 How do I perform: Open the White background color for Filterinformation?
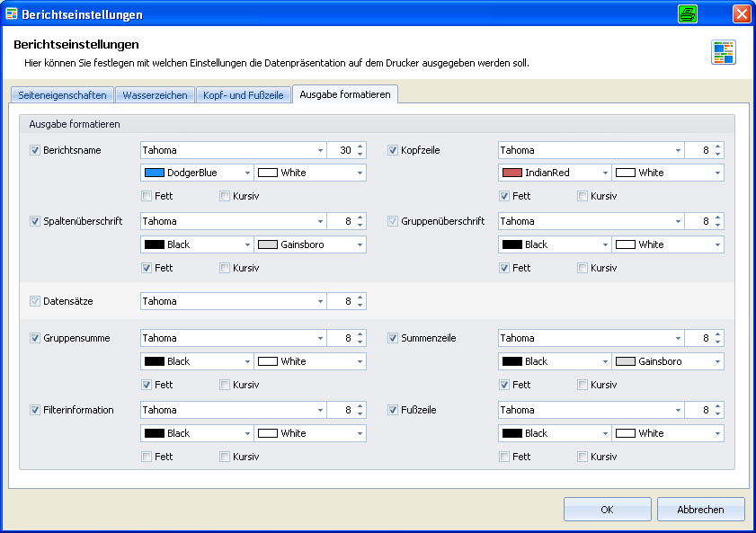tap(310, 433)
